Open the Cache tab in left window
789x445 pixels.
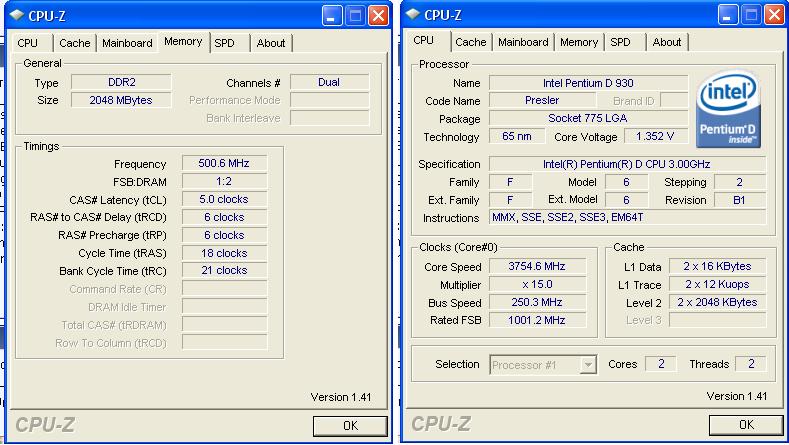click(74, 43)
